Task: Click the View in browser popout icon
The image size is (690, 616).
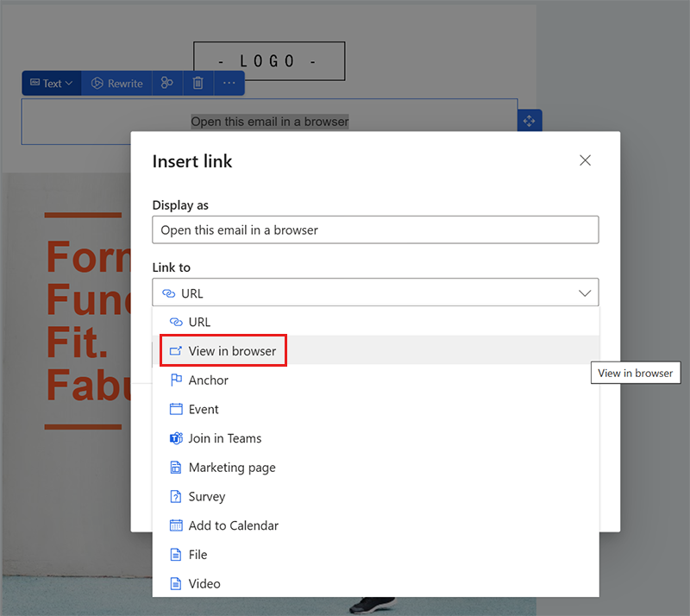Action: (176, 351)
